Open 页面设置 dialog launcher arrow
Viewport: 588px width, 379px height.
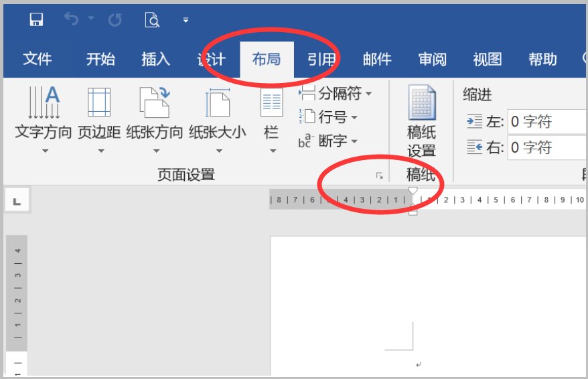[380, 175]
